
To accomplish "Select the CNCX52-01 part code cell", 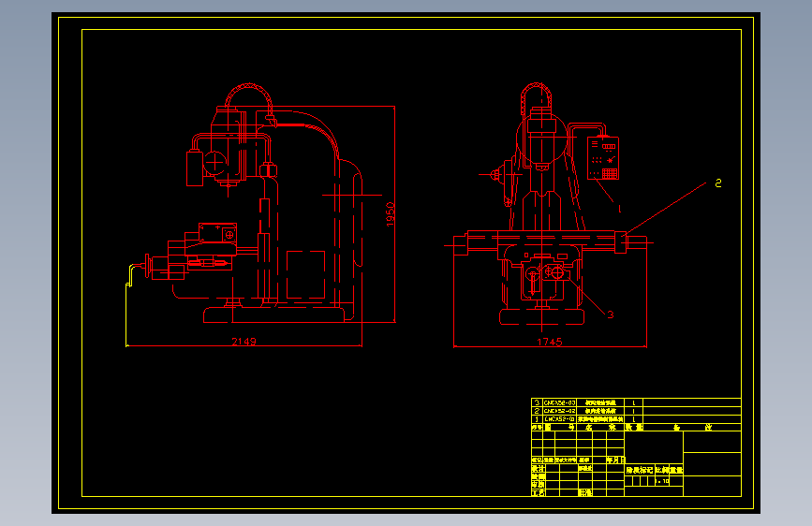I will (560, 418).
